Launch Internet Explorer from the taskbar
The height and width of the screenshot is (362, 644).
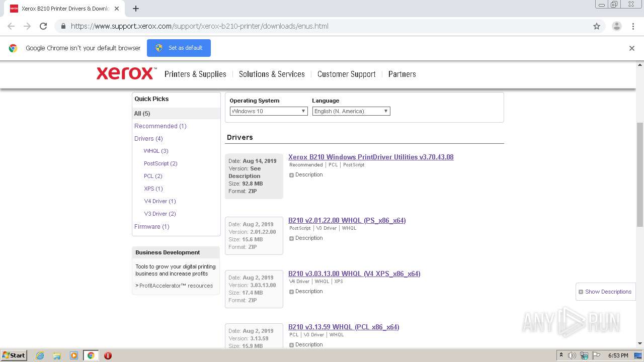40,355
